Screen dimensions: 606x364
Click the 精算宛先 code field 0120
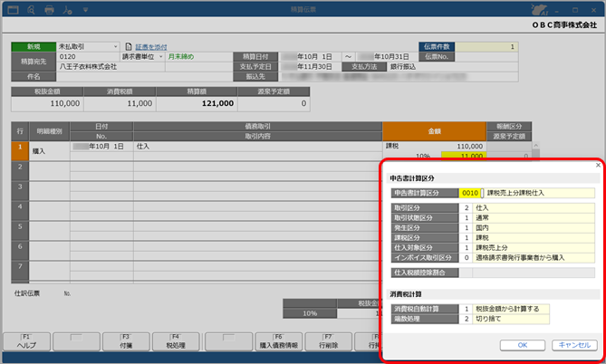coord(88,57)
